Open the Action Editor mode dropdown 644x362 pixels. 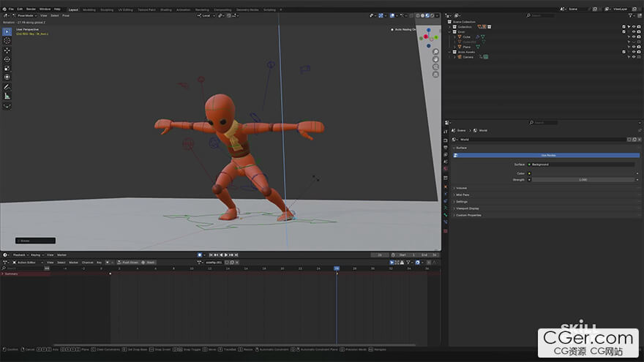point(28,263)
